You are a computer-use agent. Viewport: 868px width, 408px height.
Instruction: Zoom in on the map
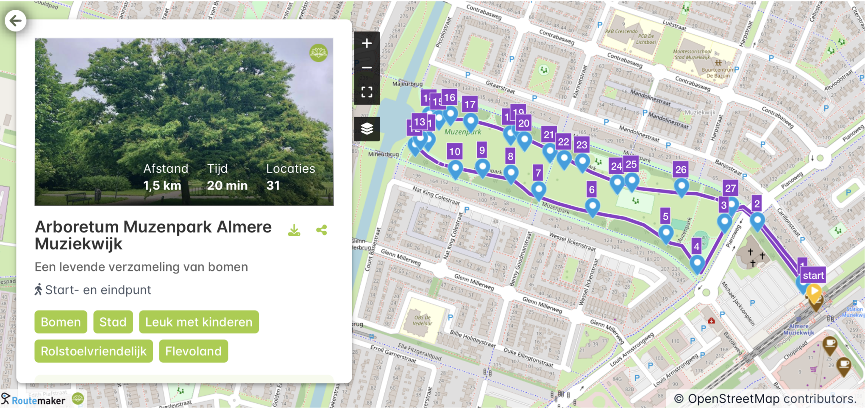pyautogui.click(x=367, y=43)
